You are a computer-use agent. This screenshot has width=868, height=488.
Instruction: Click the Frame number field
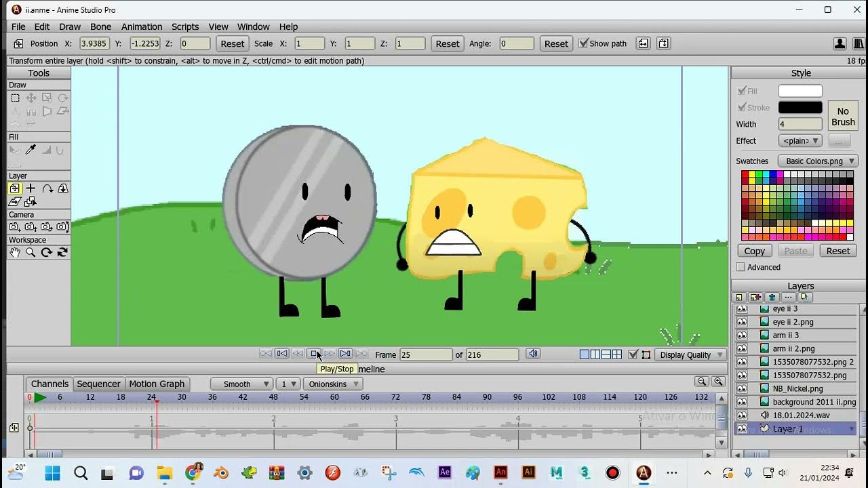(x=426, y=354)
